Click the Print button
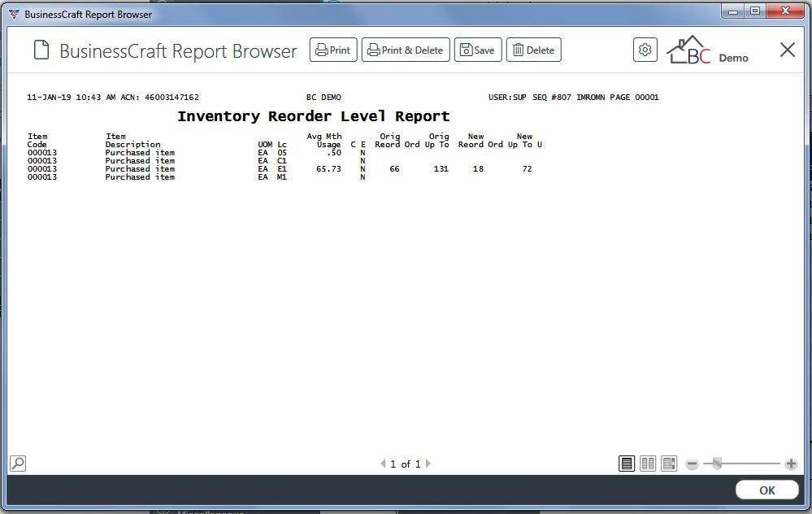The image size is (812, 514). [333, 50]
